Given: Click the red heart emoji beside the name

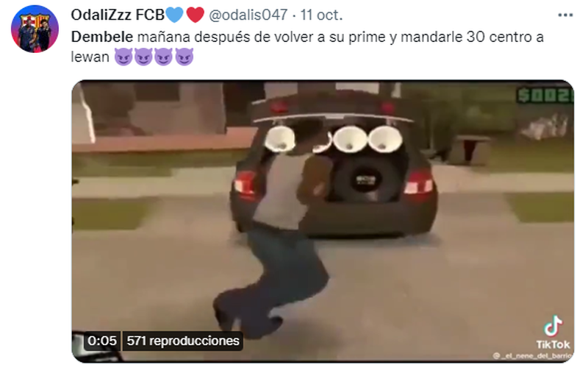Looking at the screenshot, I should 195,15.
